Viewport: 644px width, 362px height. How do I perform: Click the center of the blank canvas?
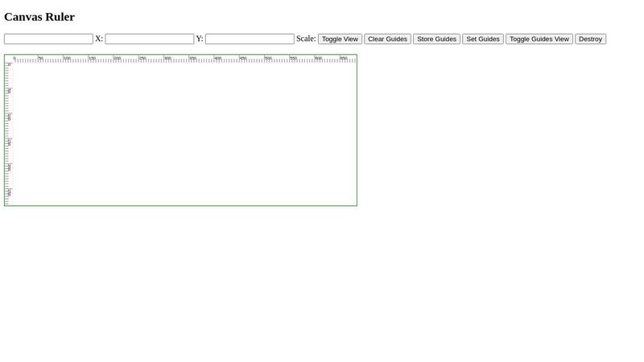pyautogui.click(x=184, y=134)
